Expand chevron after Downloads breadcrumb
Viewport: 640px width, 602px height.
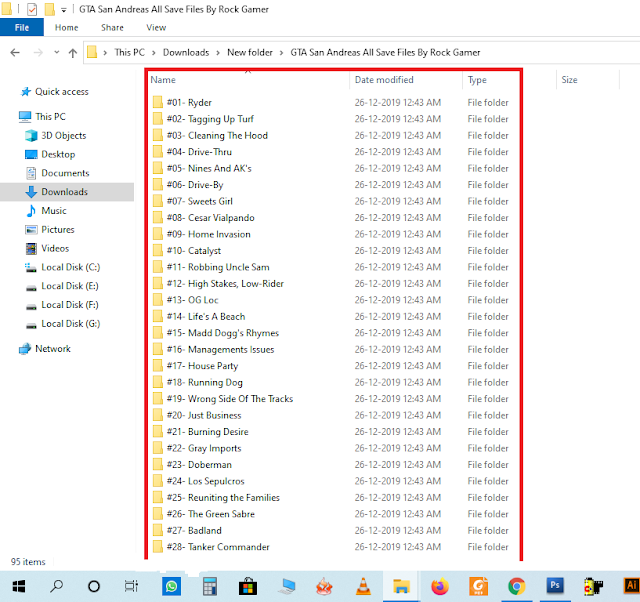pos(218,53)
